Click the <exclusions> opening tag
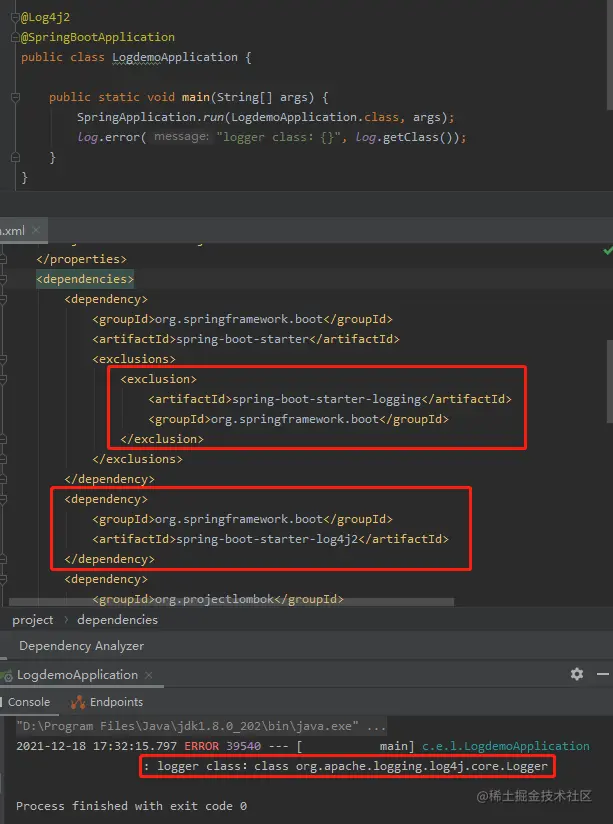613x824 pixels. pos(134,359)
